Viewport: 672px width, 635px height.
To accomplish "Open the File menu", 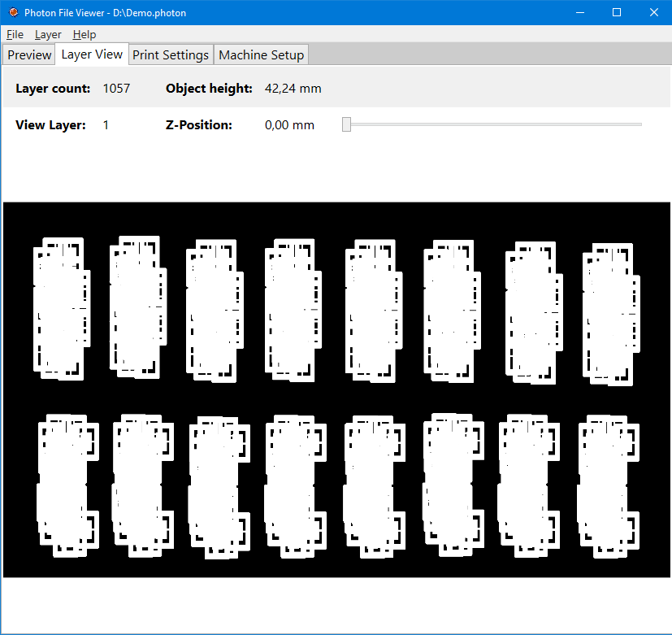I will pos(15,34).
